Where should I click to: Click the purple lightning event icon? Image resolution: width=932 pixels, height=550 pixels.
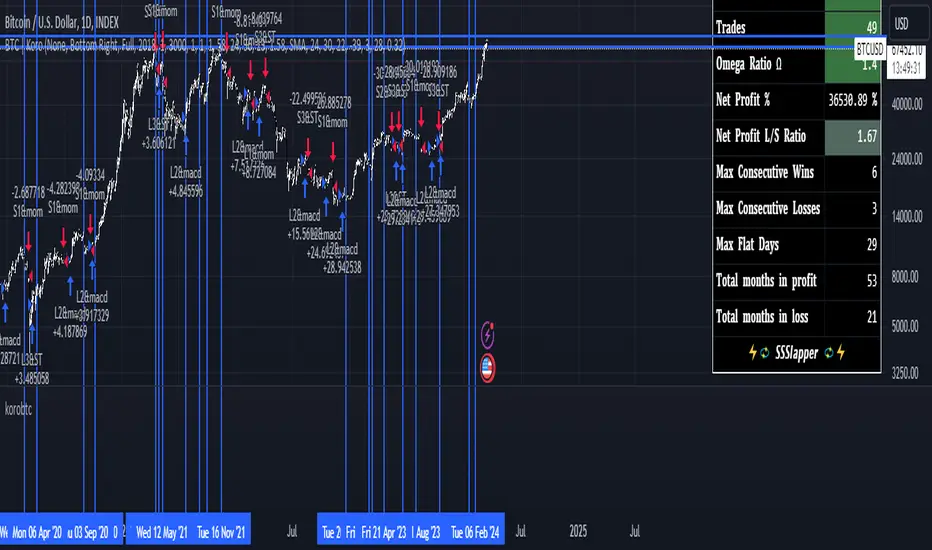[487, 335]
